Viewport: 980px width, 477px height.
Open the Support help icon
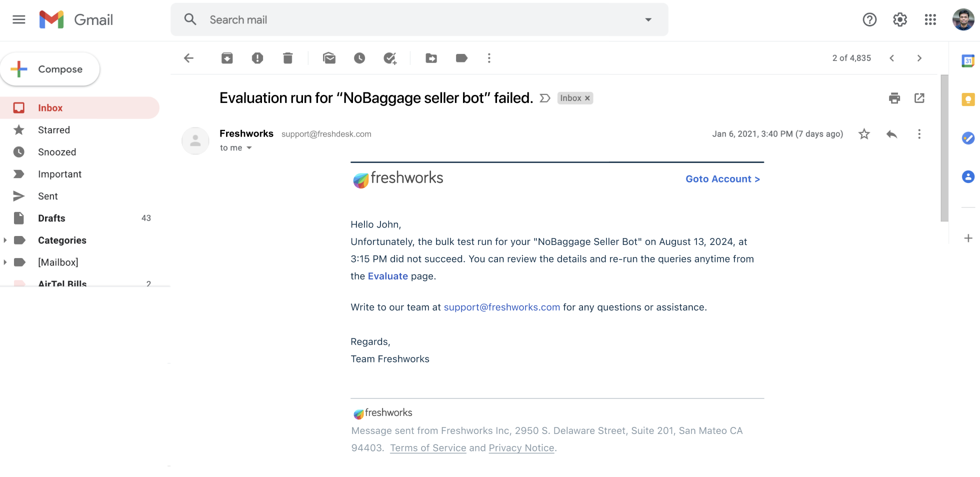[869, 19]
